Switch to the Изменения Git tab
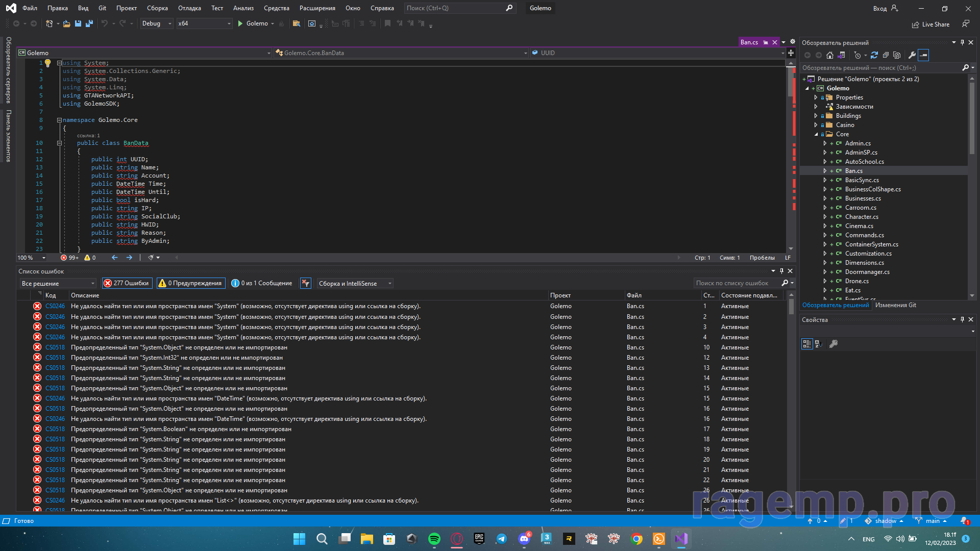The image size is (980, 551). point(895,305)
